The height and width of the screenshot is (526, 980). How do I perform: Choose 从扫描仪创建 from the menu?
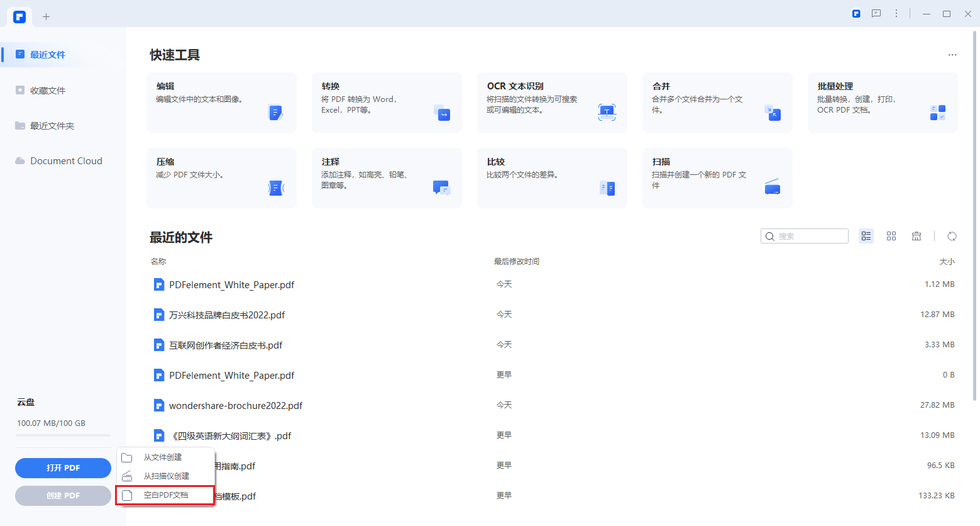pos(166,476)
